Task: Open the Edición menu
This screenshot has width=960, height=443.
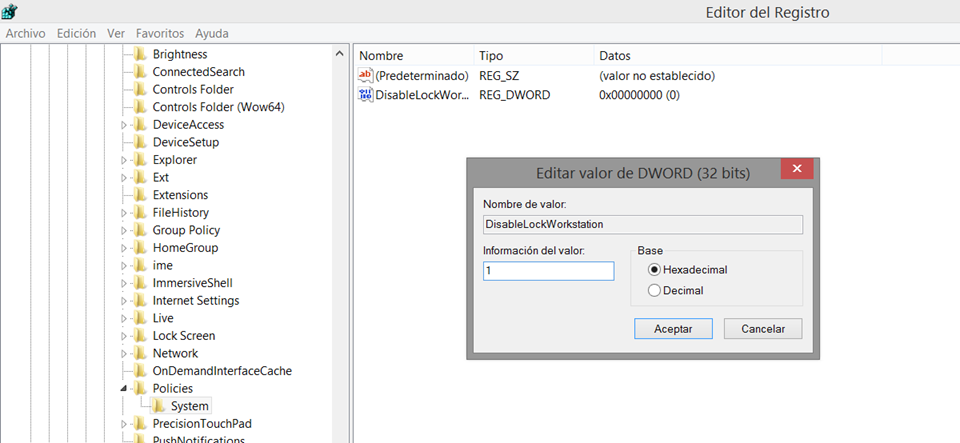Action: click(77, 33)
